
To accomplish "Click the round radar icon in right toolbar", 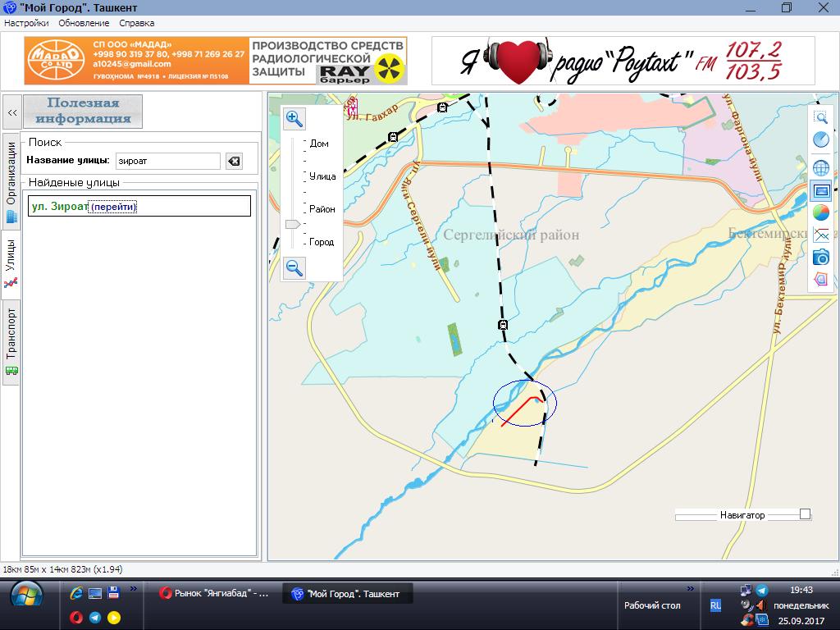I will [x=820, y=140].
